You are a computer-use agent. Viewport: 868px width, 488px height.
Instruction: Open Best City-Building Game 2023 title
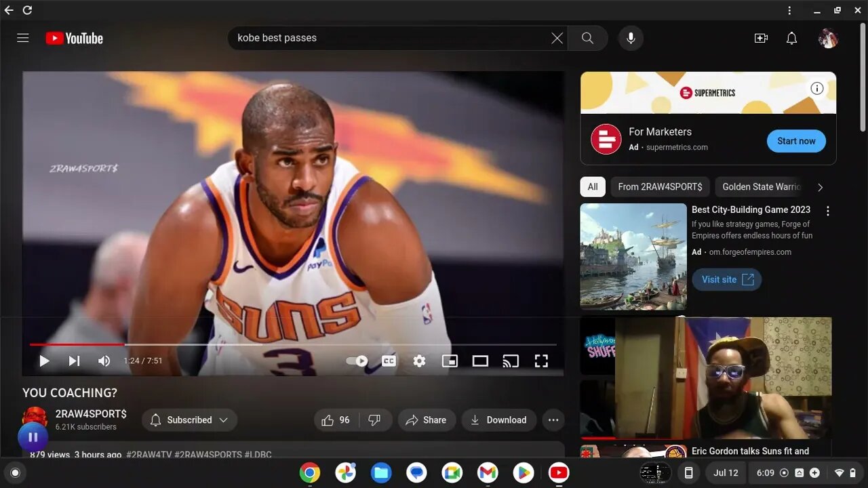pos(751,210)
